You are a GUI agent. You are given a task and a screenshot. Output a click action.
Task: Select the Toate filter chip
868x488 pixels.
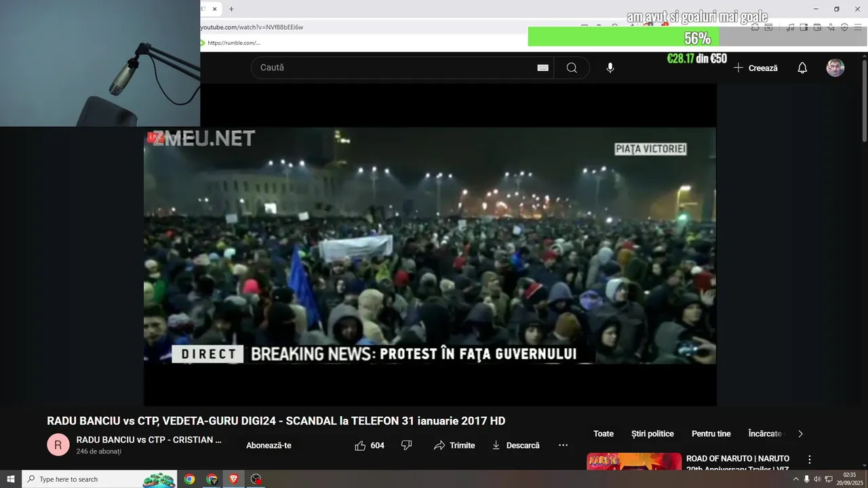604,434
